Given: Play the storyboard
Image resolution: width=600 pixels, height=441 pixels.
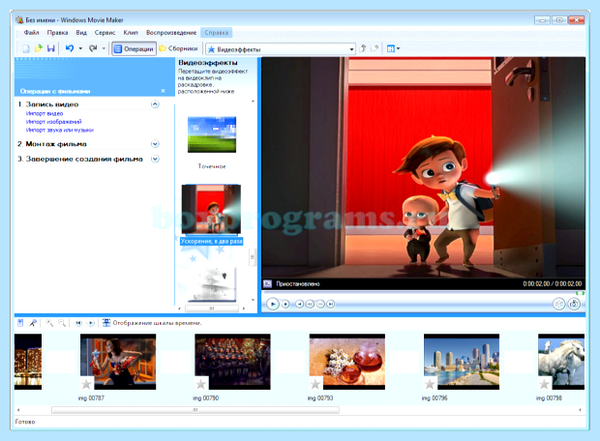Looking at the screenshot, I should tap(91, 323).
